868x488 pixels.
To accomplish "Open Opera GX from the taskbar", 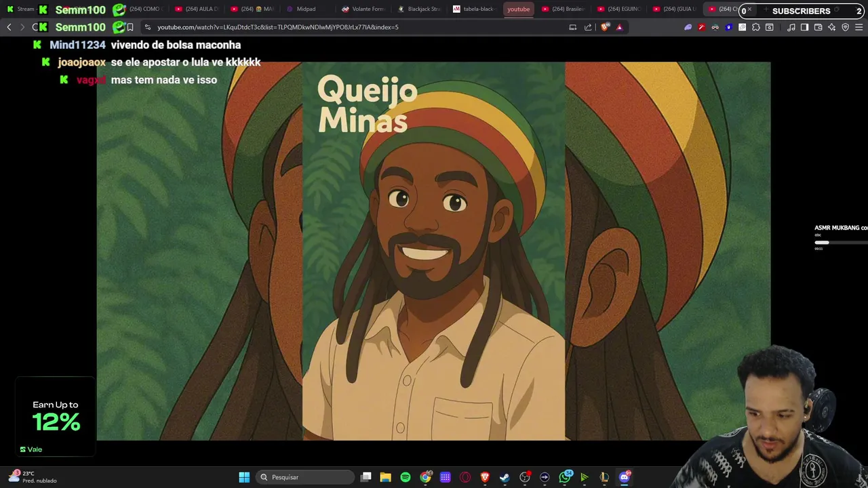I will tap(465, 477).
